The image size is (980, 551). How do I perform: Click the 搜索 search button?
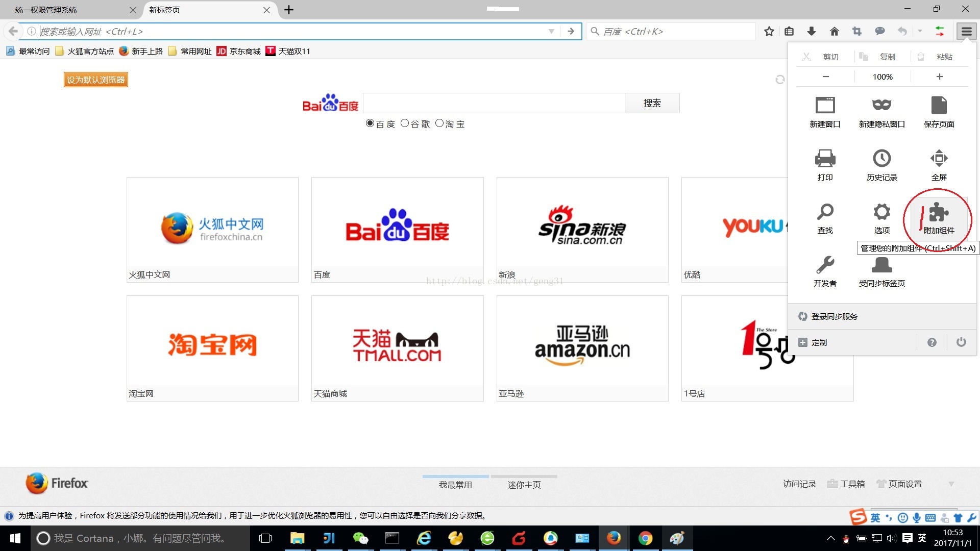(x=652, y=103)
